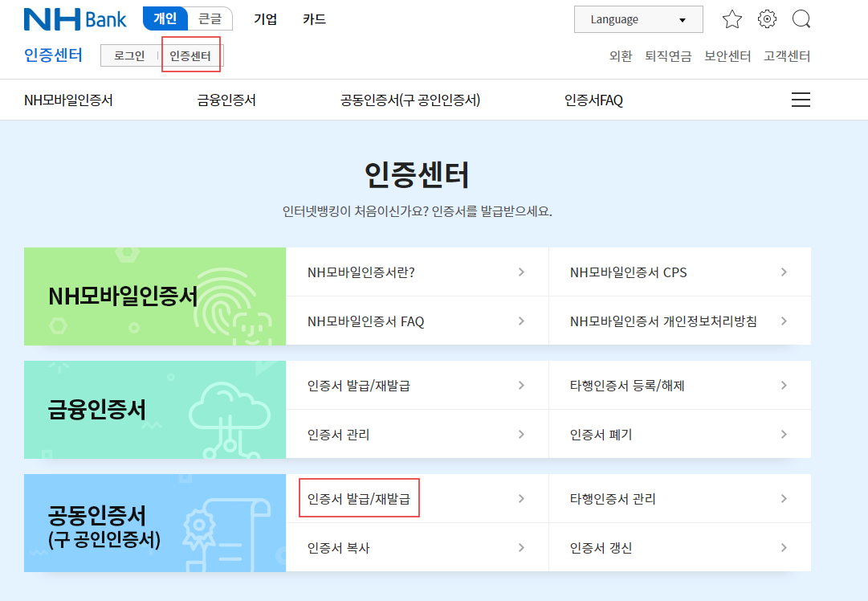
Task: Open the 외환 link
Action: (621, 56)
